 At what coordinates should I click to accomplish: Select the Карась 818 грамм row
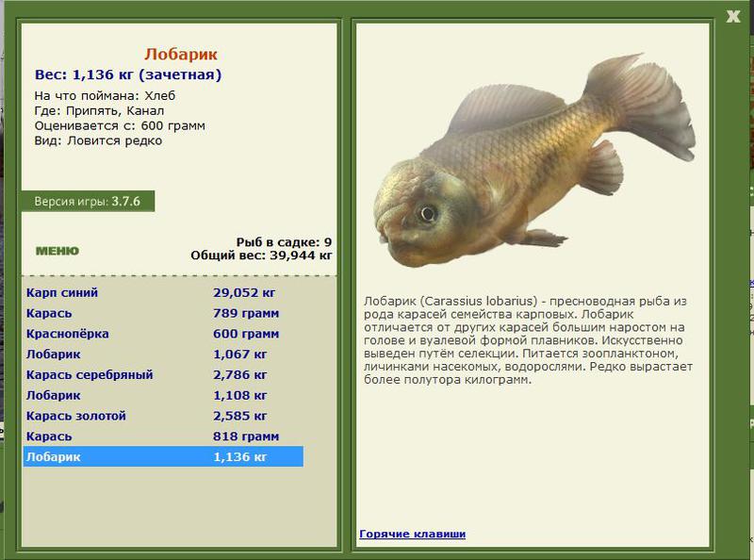[x=163, y=436]
